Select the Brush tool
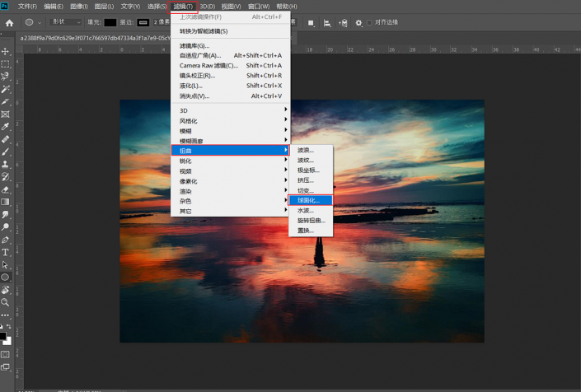This screenshot has width=581, height=392. click(5, 152)
